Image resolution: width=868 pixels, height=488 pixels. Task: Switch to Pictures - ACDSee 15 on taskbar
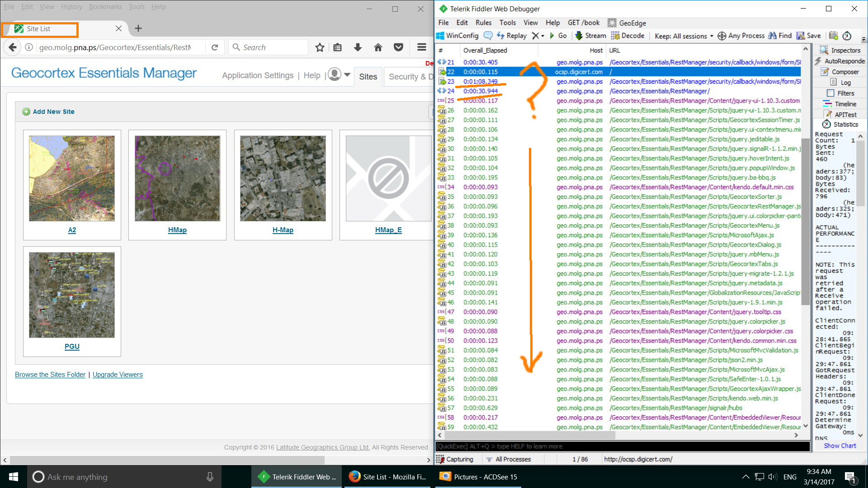(x=478, y=477)
